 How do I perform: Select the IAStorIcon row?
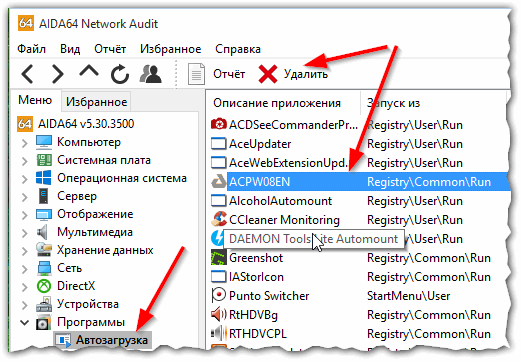tap(359, 277)
